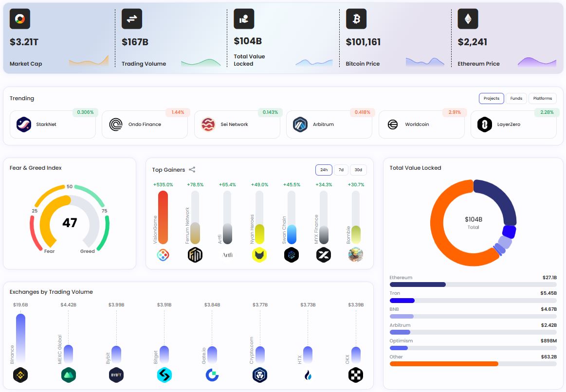Click the Fear & Greed gauge value 47
The width and height of the screenshot is (566, 392).
pyautogui.click(x=70, y=222)
